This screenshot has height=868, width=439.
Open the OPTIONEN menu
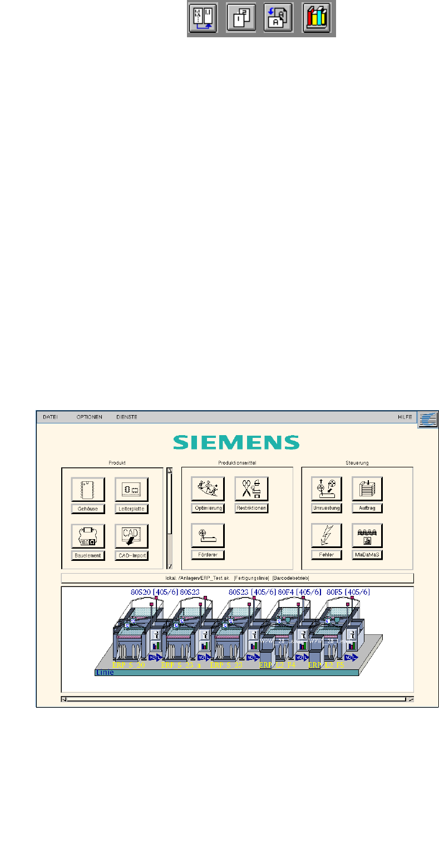coord(89,417)
